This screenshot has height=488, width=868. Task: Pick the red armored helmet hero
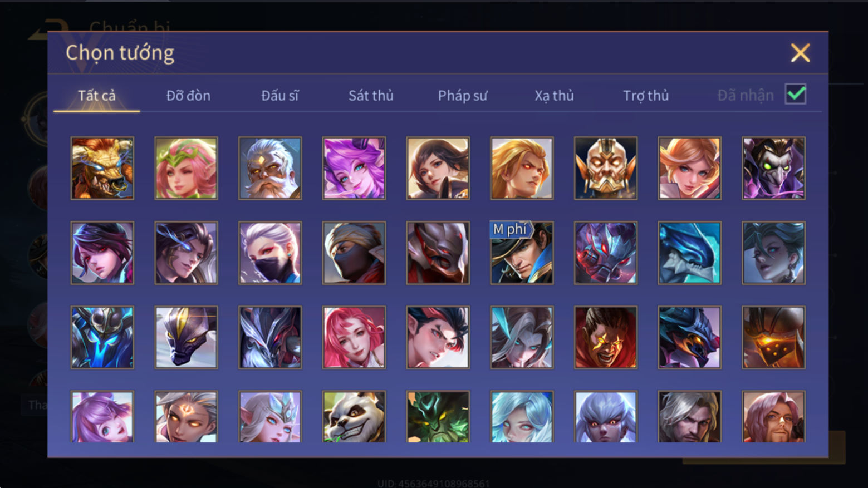coord(438,253)
